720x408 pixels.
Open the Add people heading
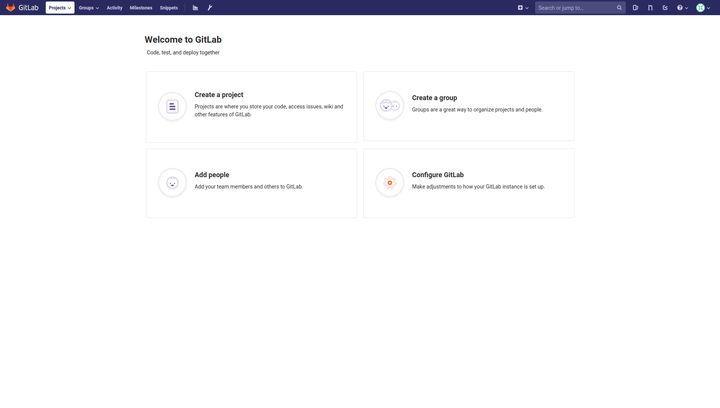(x=212, y=175)
